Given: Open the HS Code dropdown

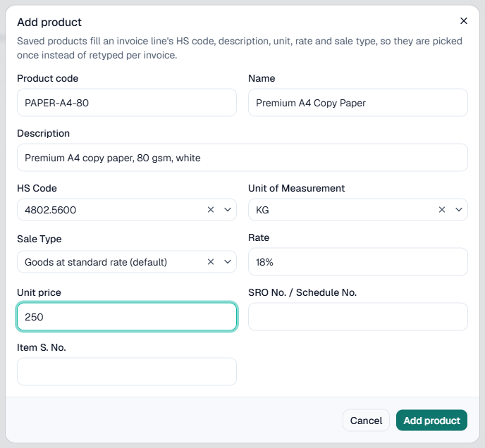Looking at the screenshot, I should 228,210.
